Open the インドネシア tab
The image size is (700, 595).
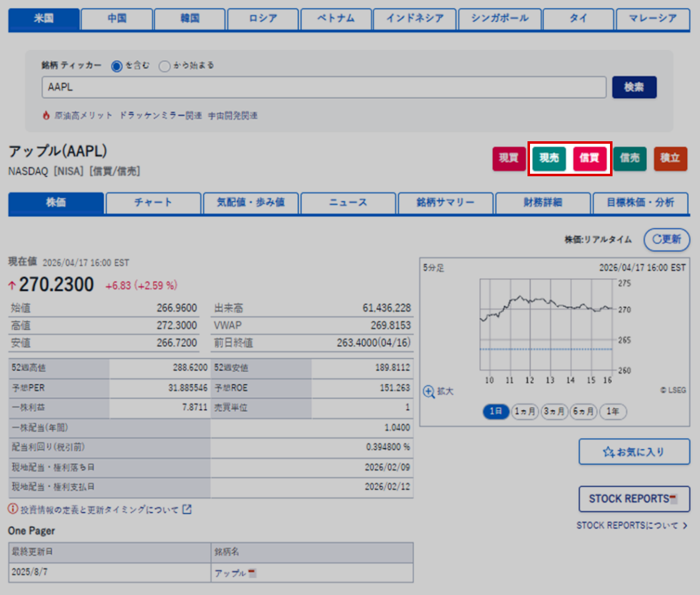point(415,19)
